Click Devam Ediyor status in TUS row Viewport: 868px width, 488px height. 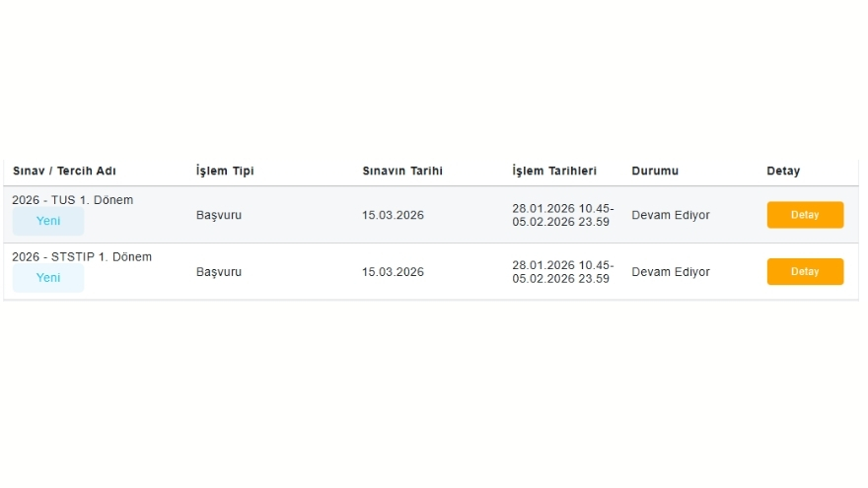tap(670, 215)
